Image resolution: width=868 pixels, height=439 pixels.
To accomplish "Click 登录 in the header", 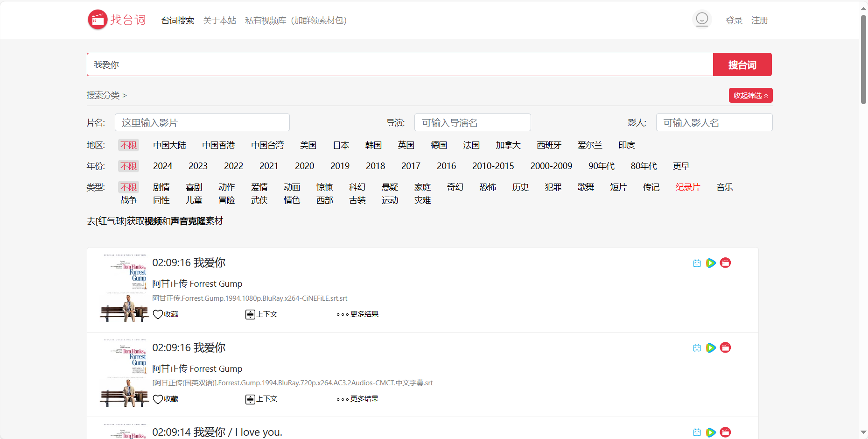I will [x=734, y=21].
